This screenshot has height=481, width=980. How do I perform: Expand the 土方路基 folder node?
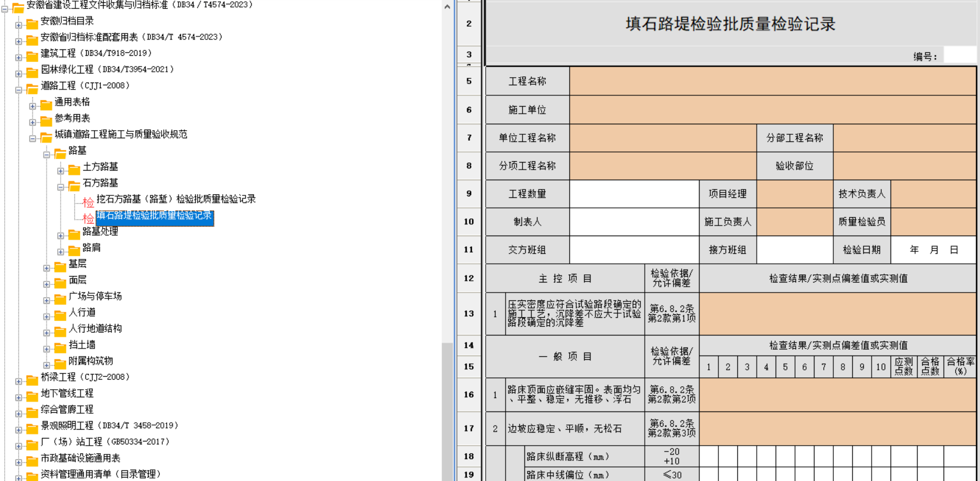tap(61, 171)
